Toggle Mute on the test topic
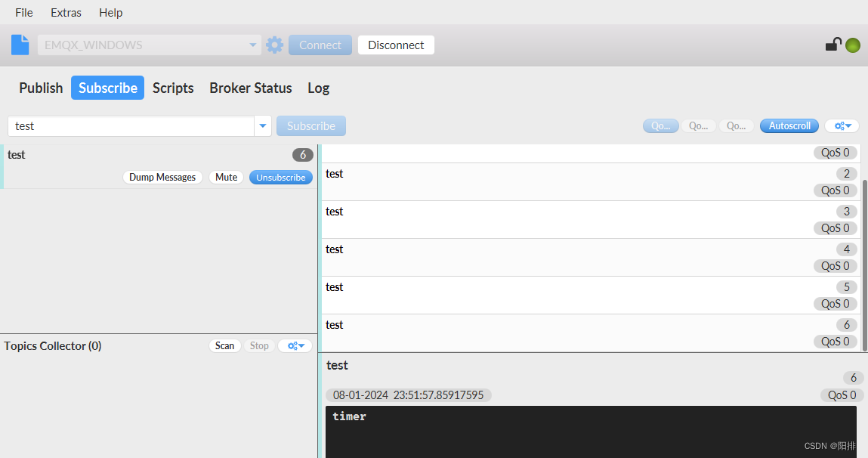This screenshot has width=868, height=458. pos(227,177)
